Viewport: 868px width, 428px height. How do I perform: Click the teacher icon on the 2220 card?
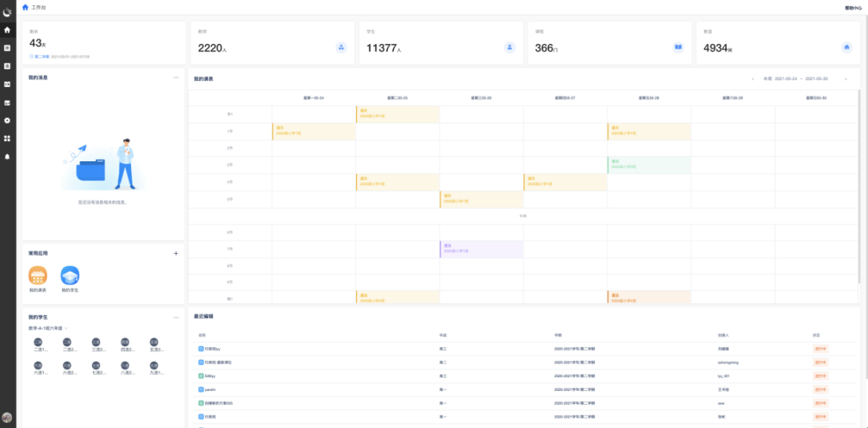click(x=341, y=47)
